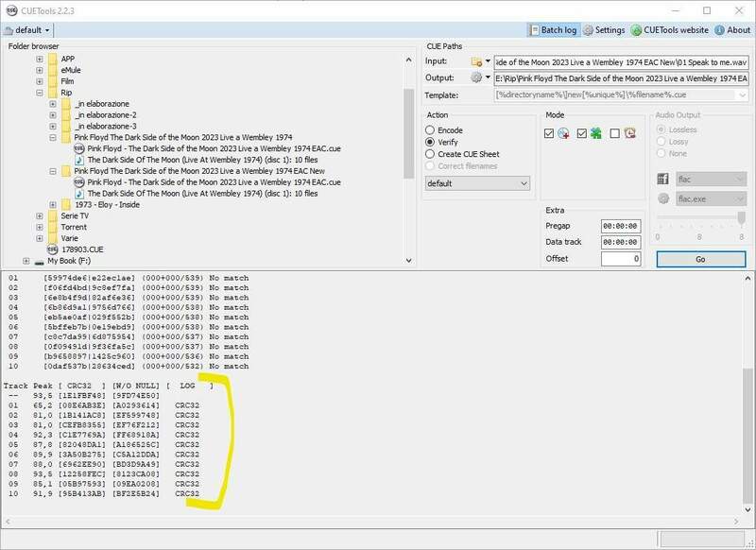Image resolution: width=756 pixels, height=550 pixels.
Task: Click the My Book (F:) drive icon
Action: tap(39, 261)
